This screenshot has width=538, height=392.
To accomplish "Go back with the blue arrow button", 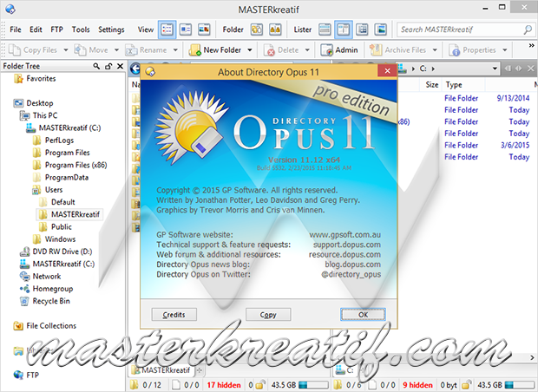I will tap(135, 69).
